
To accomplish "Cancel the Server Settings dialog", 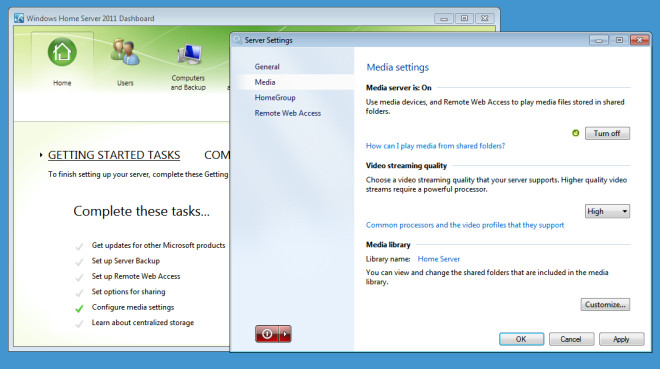I will point(572,339).
